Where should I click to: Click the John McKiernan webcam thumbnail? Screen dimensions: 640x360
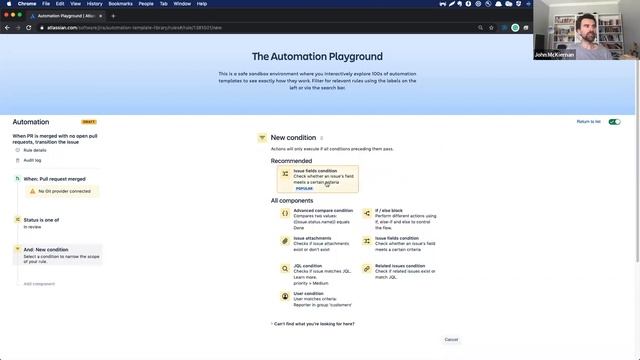coord(587,30)
